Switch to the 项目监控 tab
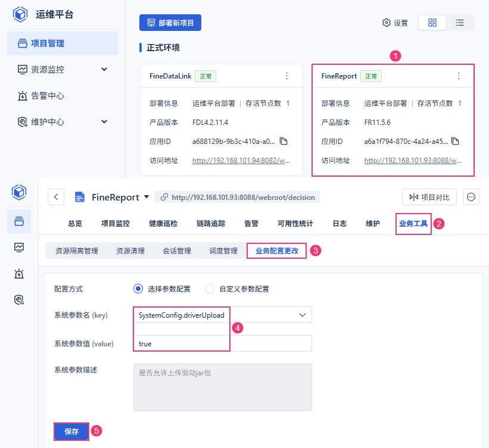The width and height of the screenshot is (489, 448). tap(116, 223)
